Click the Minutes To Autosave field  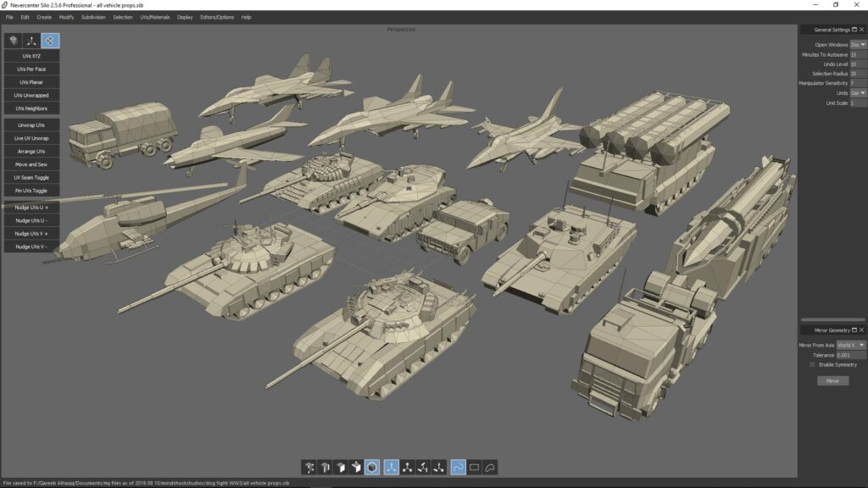(x=858, y=55)
